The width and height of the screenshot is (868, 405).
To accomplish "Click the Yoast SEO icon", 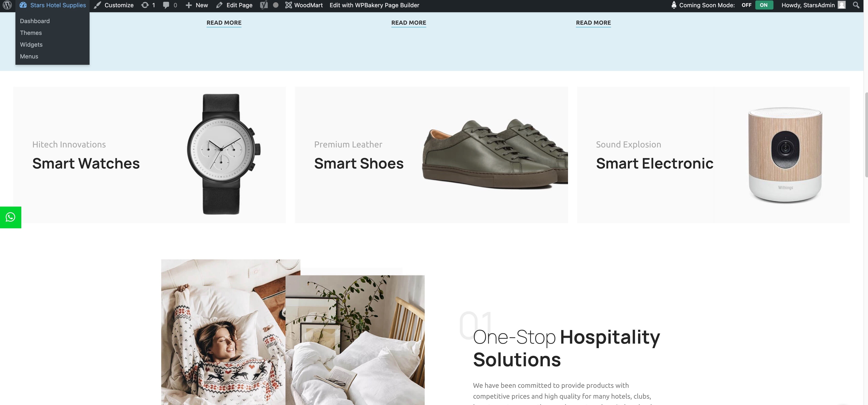I will click(x=264, y=5).
